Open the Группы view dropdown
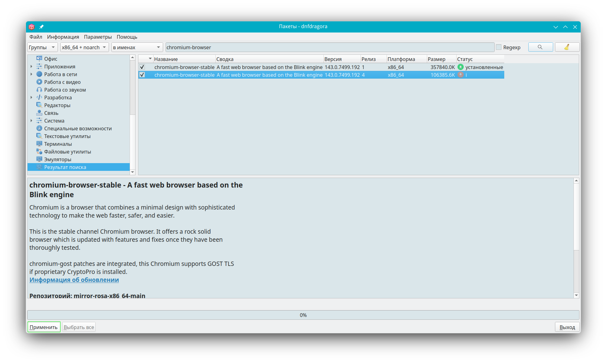Image resolution: width=607 pixels, height=364 pixels. tap(42, 47)
